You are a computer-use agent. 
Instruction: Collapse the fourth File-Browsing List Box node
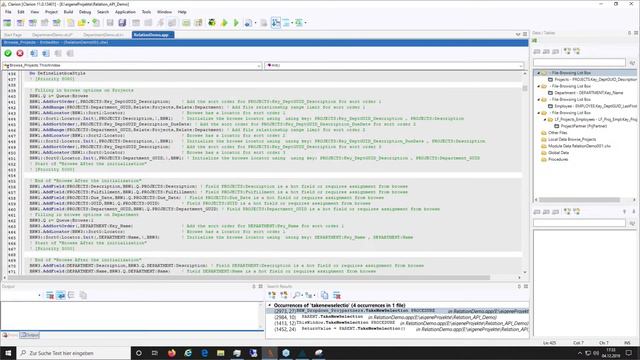point(538,113)
